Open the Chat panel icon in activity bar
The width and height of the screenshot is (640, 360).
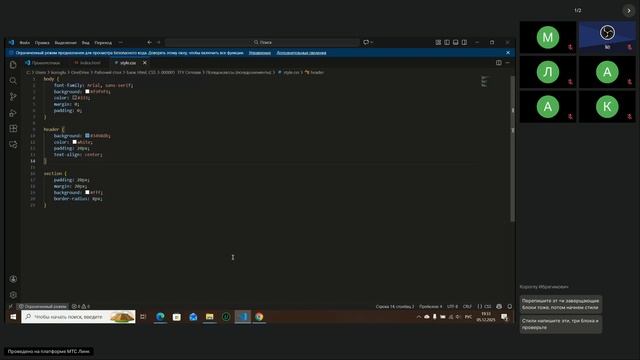point(13,144)
